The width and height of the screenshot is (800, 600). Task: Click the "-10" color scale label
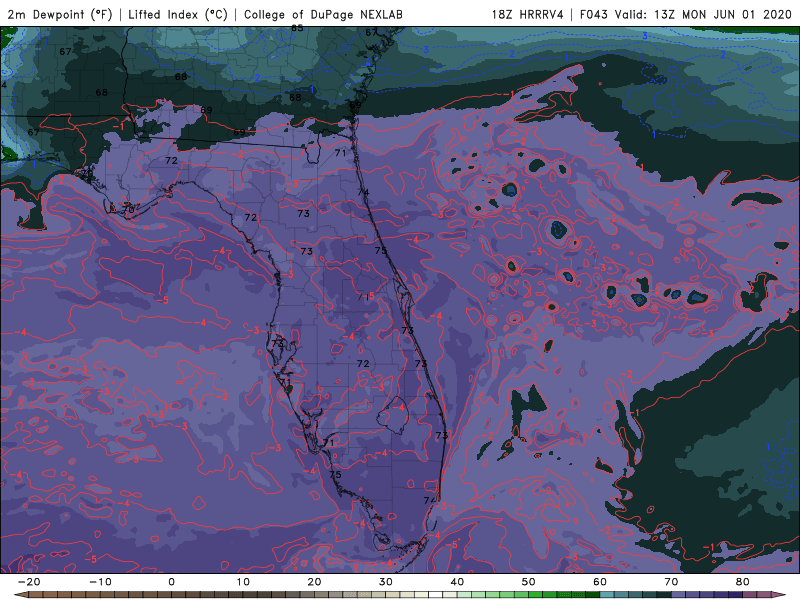click(100, 582)
